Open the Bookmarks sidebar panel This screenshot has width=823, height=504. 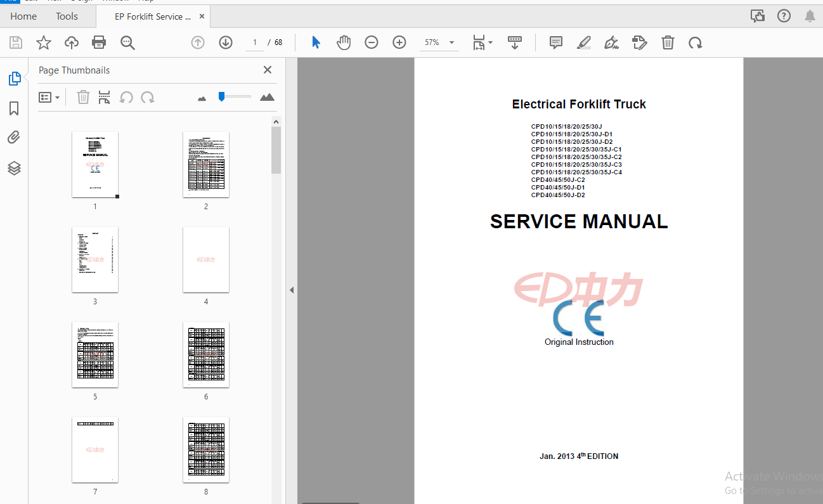click(14, 108)
